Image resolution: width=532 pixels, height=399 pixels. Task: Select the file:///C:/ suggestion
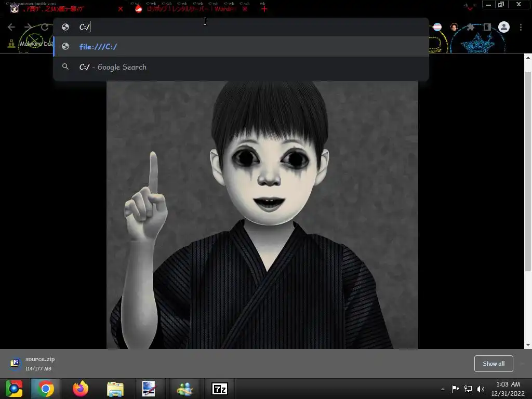pyautogui.click(x=241, y=46)
